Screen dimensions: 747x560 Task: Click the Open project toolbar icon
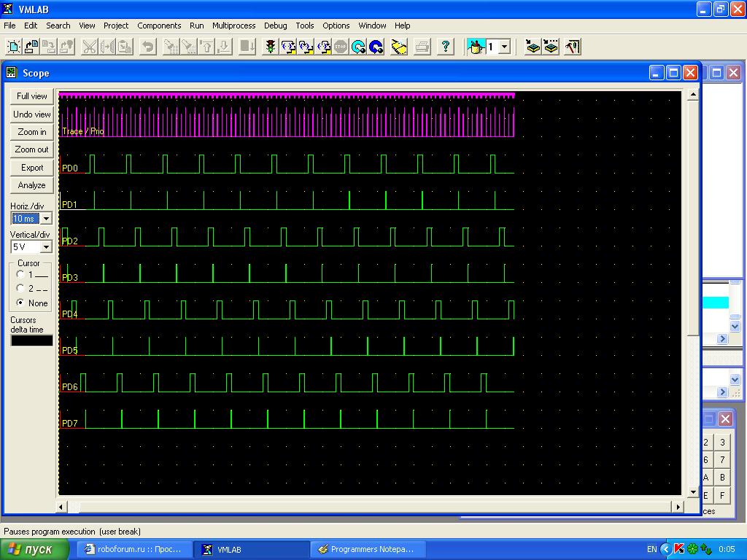point(31,47)
